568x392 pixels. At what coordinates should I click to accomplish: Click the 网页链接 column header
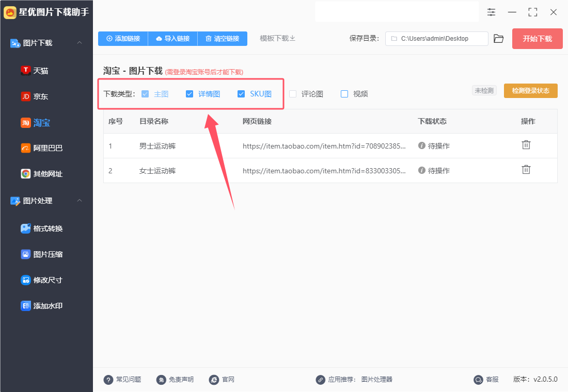(257, 121)
